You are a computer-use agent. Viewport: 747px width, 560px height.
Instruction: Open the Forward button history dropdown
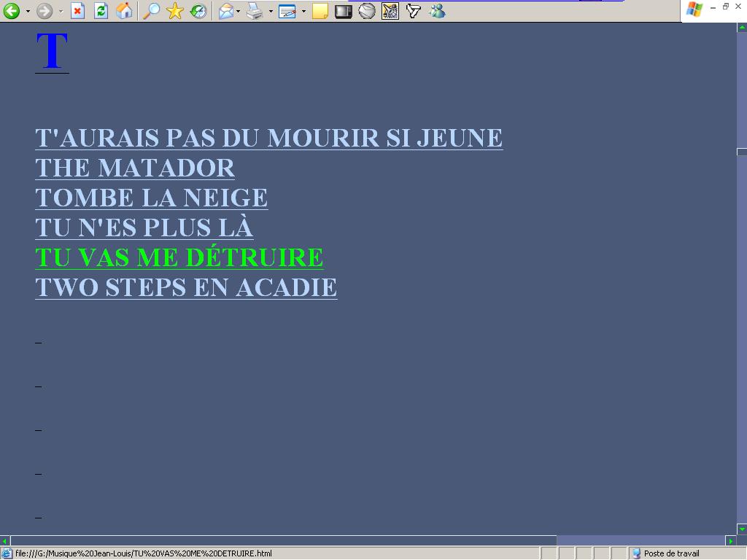click(61, 11)
